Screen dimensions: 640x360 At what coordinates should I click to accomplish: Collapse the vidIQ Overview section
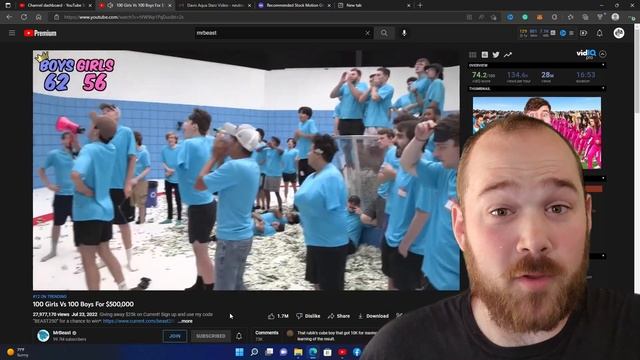pyautogui.click(x=603, y=65)
